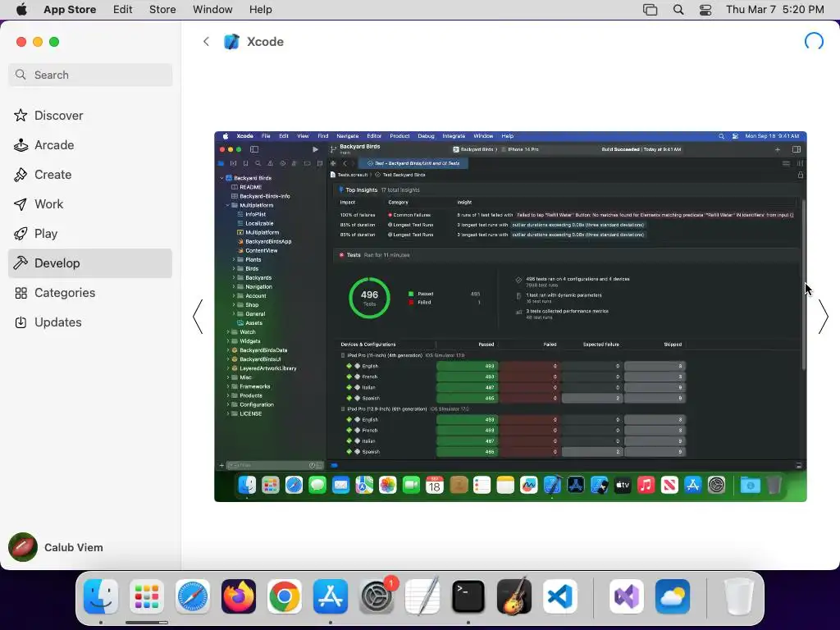
Task: Launch Firefox from the Dock
Action: click(x=239, y=596)
